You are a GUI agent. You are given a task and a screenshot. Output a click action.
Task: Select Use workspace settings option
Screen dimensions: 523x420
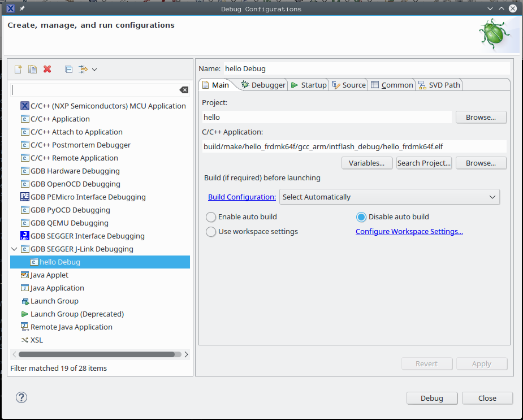[x=211, y=231]
